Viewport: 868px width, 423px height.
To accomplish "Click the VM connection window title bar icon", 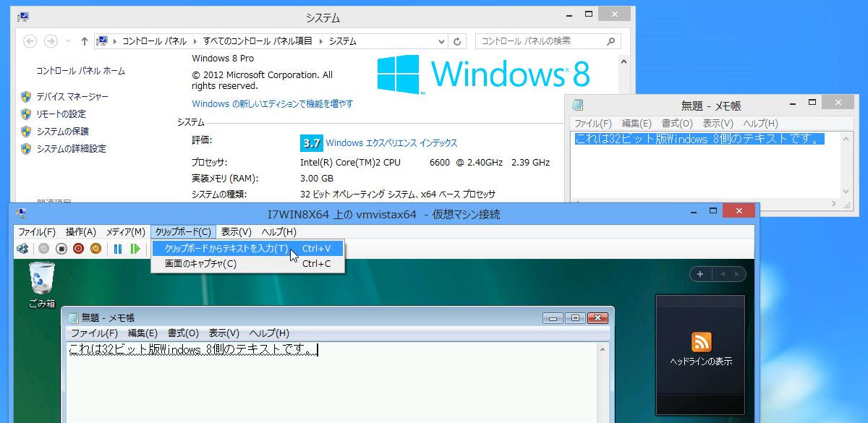I will [21, 214].
